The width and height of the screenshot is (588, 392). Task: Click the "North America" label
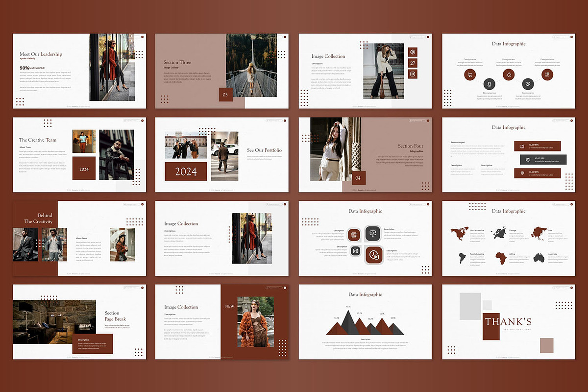pos(477,230)
